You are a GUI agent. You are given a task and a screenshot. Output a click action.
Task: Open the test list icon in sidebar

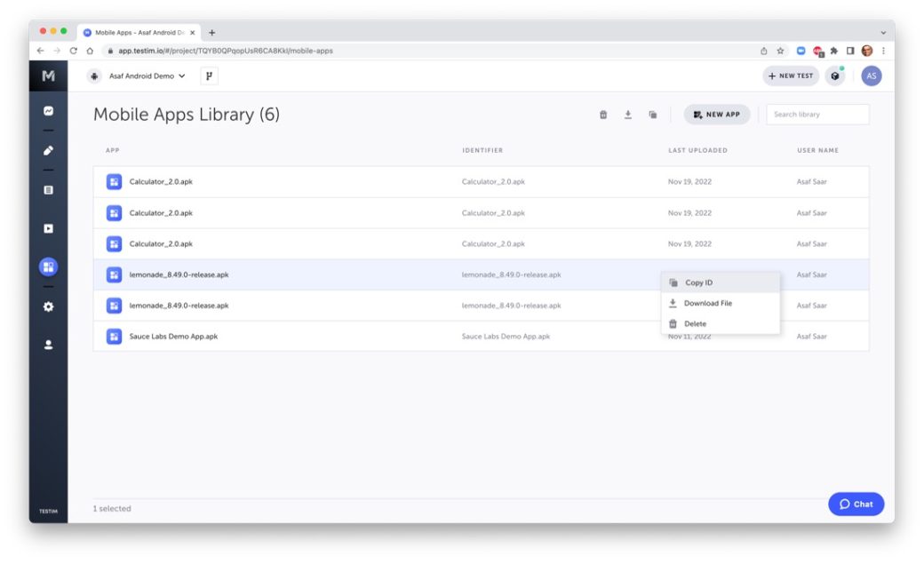click(x=48, y=189)
